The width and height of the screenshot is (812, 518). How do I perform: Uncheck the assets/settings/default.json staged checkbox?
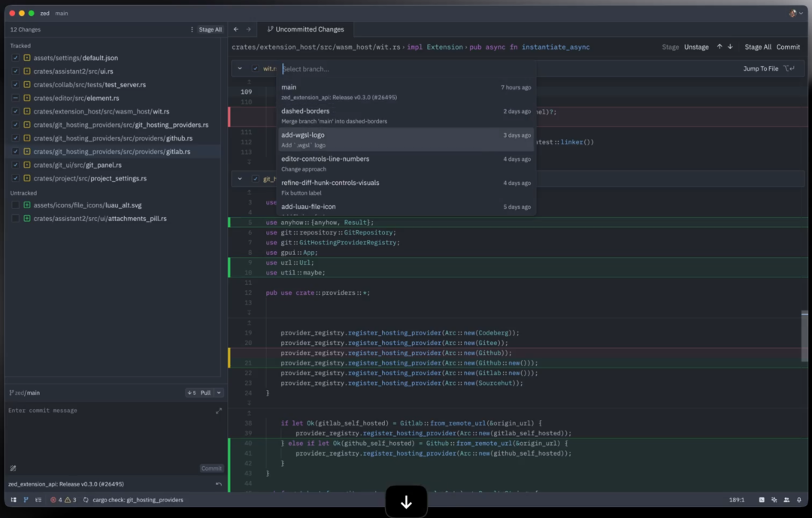15,58
